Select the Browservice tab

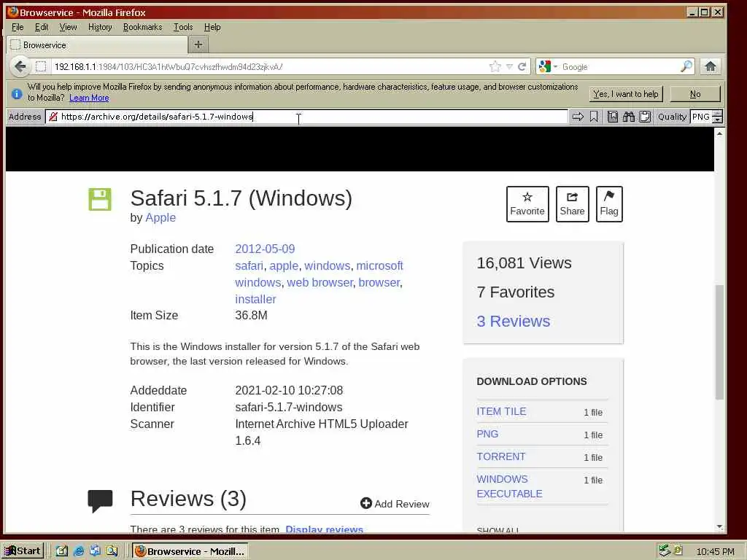click(98, 44)
